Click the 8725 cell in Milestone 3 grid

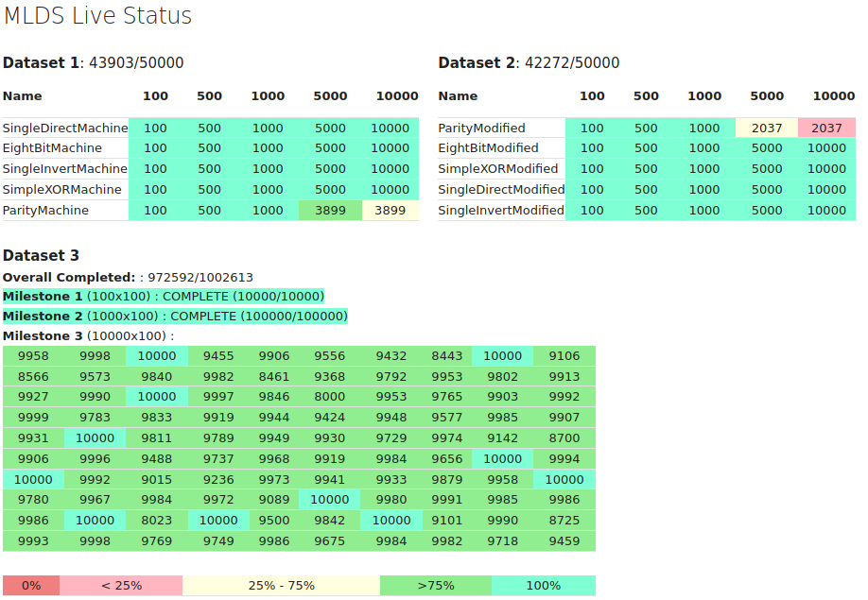(x=564, y=521)
